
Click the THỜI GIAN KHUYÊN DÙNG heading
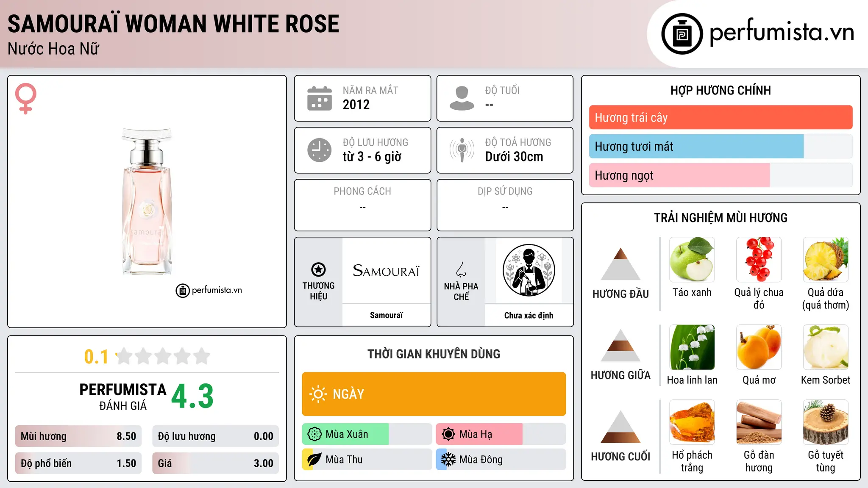click(434, 354)
